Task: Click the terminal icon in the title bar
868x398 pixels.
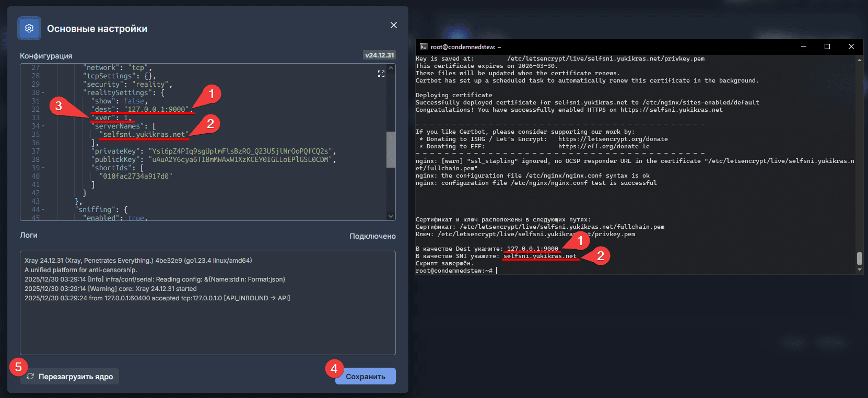Action: (x=424, y=47)
